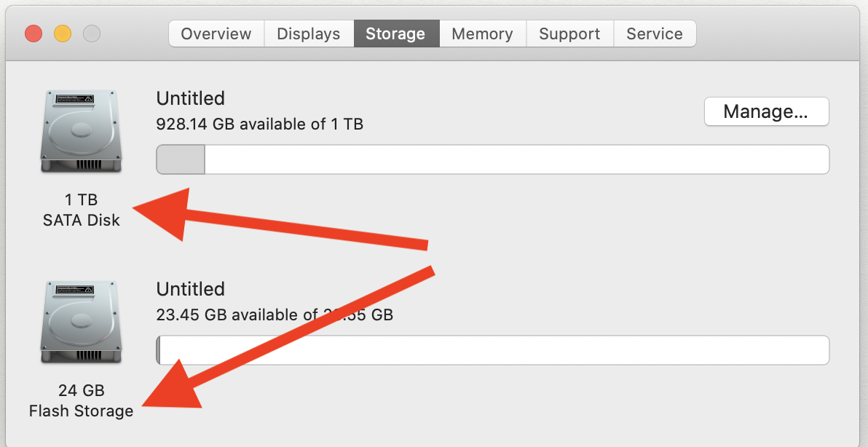868x447 pixels.
Task: Click the "1 TB SATA Disk" label
Action: click(81, 210)
